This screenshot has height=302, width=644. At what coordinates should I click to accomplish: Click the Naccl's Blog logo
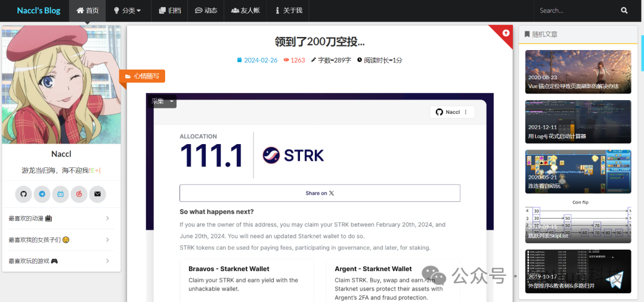click(x=39, y=11)
